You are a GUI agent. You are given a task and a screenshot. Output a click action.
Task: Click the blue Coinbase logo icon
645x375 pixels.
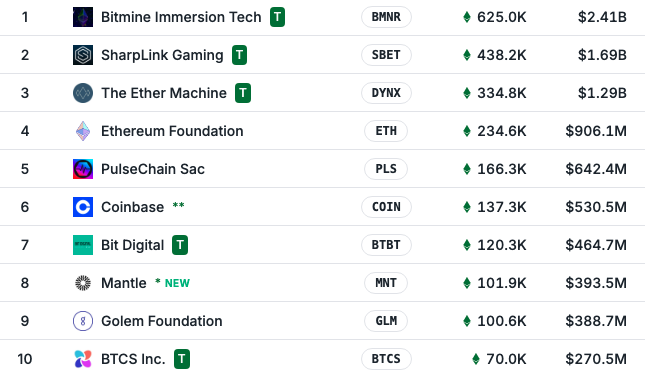pyautogui.click(x=83, y=207)
